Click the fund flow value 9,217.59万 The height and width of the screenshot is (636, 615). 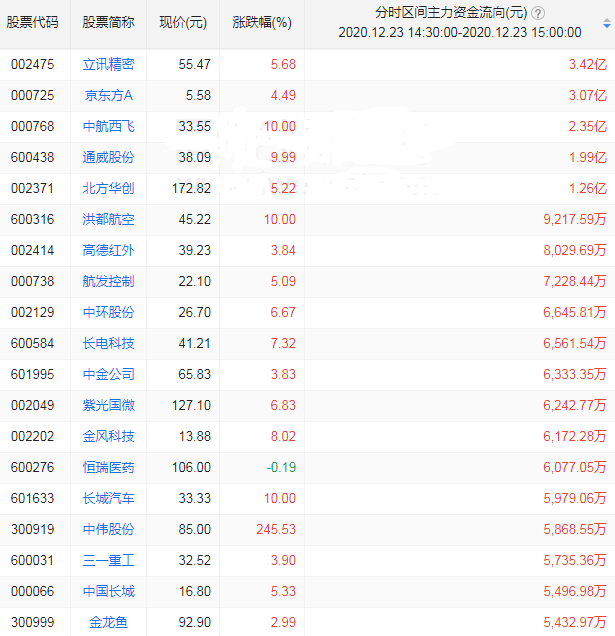[575, 219]
